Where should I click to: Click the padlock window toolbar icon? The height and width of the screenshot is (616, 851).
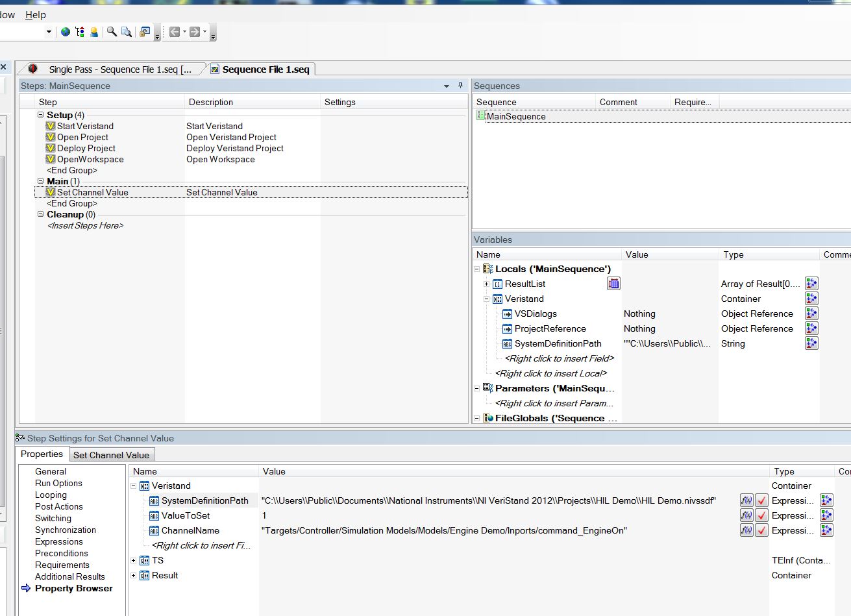click(x=145, y=32)
